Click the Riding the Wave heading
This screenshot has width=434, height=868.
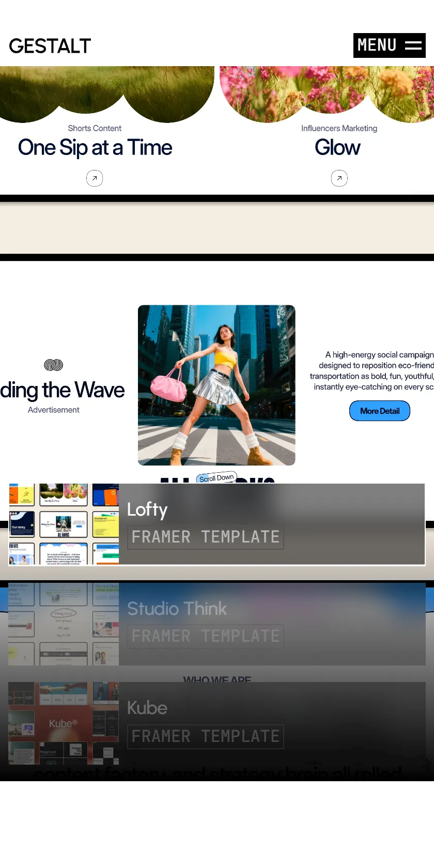click(x=63, y=391)
